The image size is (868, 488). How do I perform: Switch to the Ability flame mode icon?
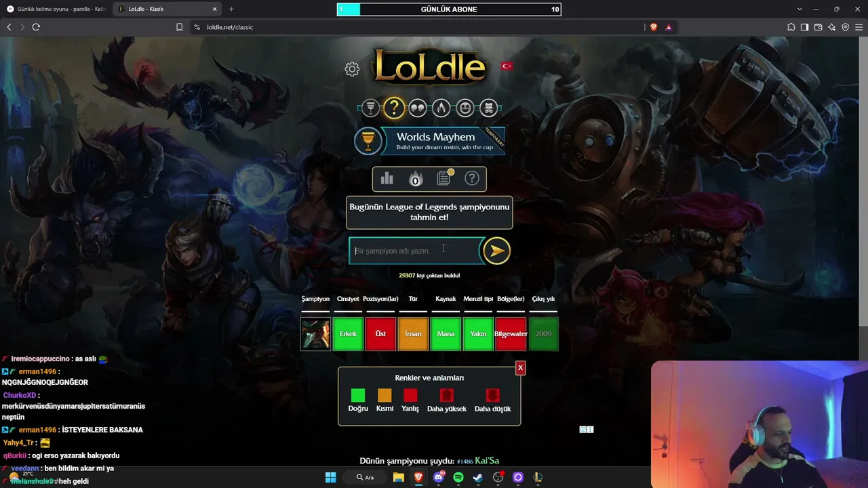441,107
